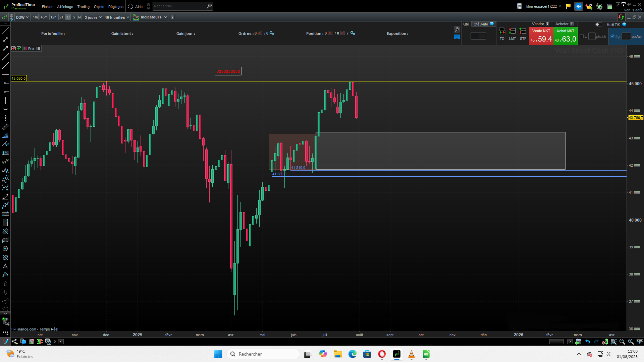Click the zoom in magnifier icon
The width and height of the screenshot is (644, 362).
pos(631,342)
